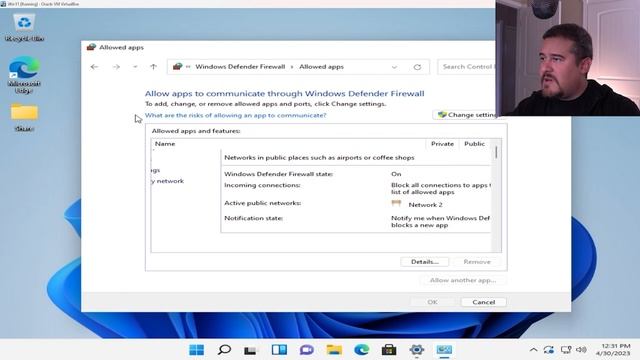This screenshot has width=640, height=360.
Task: Click the Private column header
Action: 442,144
